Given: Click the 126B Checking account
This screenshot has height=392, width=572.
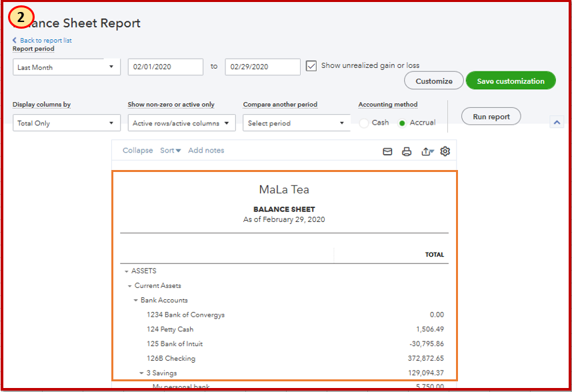Looking at the screenshot, I should [x=171, y=359].
